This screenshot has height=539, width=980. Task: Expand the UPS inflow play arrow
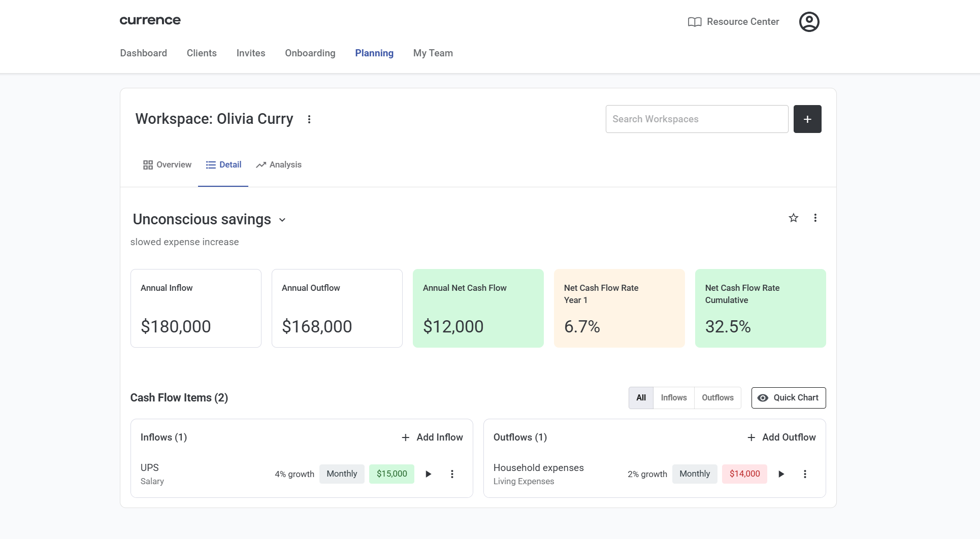(x=429, y=474)
